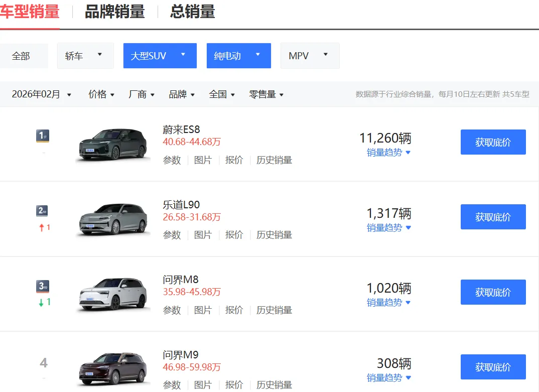This screenshot has width=539, height=392.
Task: Open 历史销量 for 问界M8
Action: (x=275, y=310)
